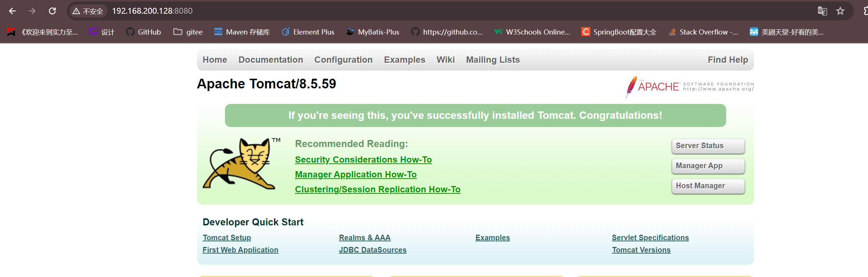Bookmark this page with star icon
The width and height of the screenshot is (868, 277).
(x=841, y=11)
